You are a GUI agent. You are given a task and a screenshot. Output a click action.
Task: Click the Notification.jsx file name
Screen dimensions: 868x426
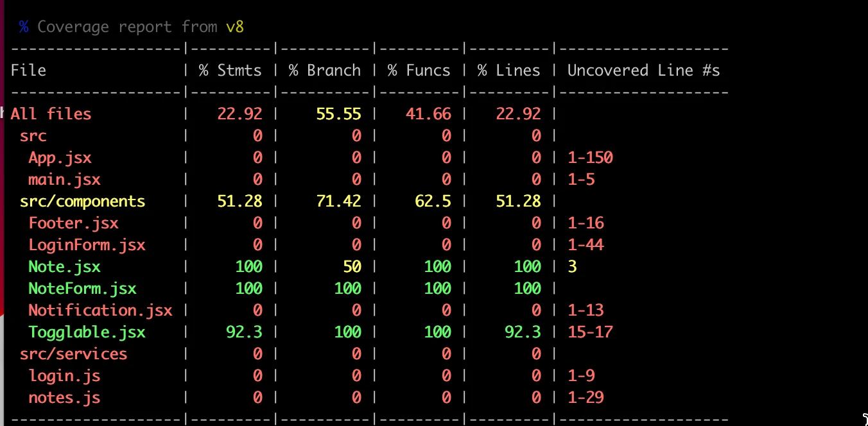[100, 311]
